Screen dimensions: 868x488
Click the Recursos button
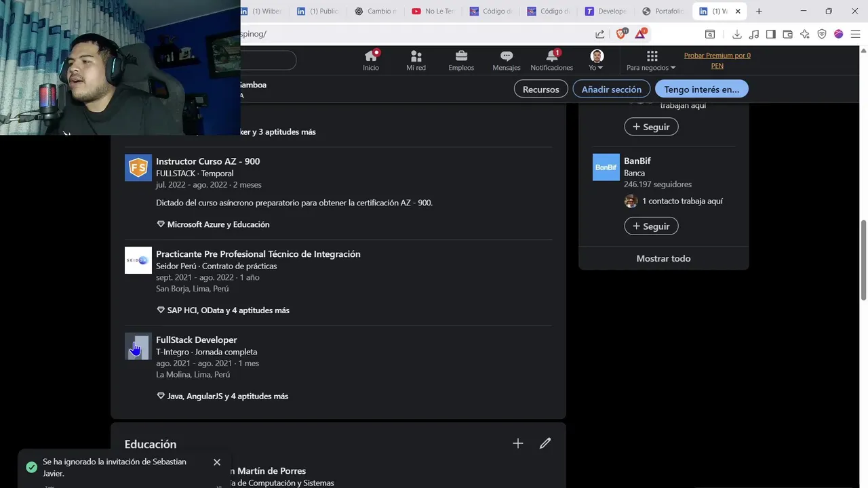point(540,89)
